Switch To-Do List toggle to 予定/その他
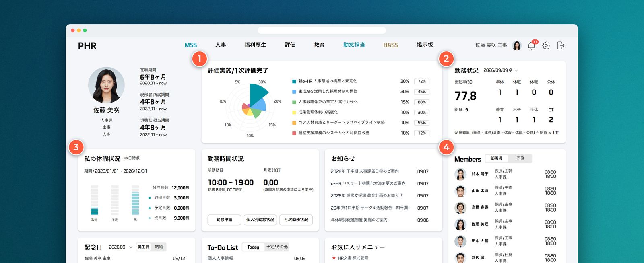The height and width of the screenshot is (263, 644). (x=277, y=247)
